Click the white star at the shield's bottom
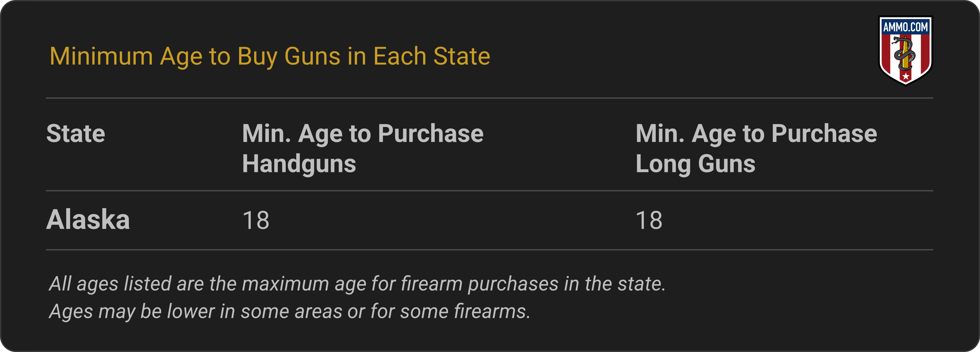980x352 pixels. tap(906, 76)
